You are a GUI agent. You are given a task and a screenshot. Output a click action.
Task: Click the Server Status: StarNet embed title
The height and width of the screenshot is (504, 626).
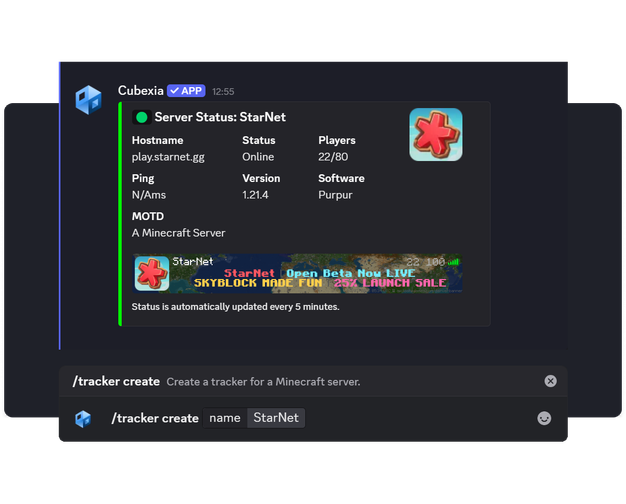[x=214, y=117]
